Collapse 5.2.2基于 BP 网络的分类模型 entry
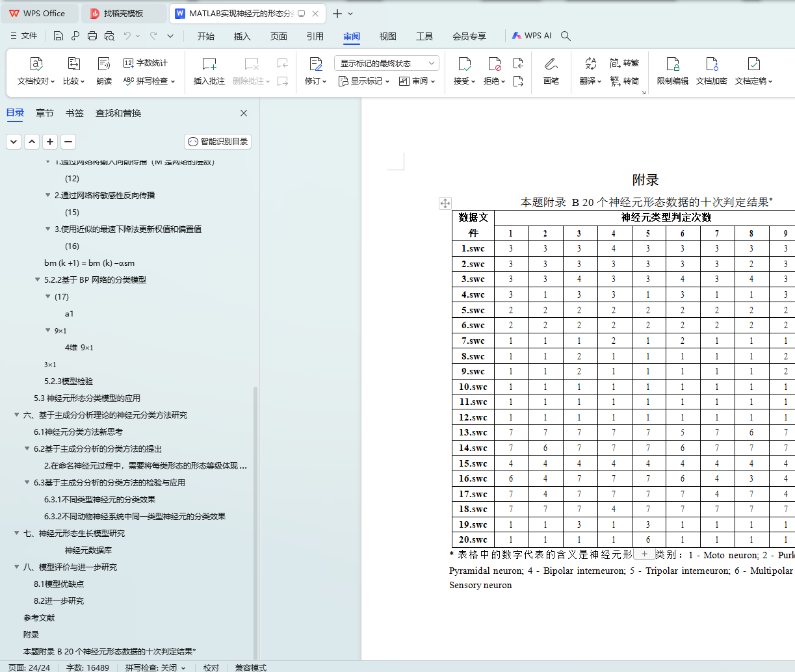This screenshot has height=672, width=795. (x=38, y=280)
